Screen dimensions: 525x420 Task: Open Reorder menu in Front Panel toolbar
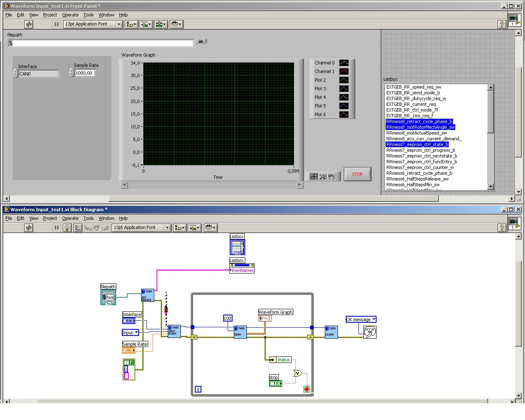(x=176, y=24)
